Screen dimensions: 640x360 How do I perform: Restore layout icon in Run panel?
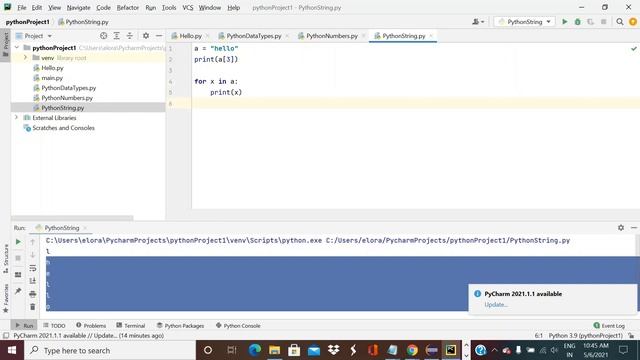pos(18,275)
